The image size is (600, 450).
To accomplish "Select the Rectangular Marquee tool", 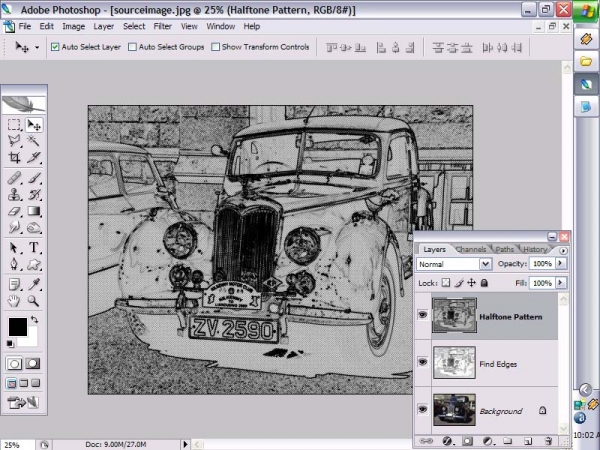I will coord(14,125).
